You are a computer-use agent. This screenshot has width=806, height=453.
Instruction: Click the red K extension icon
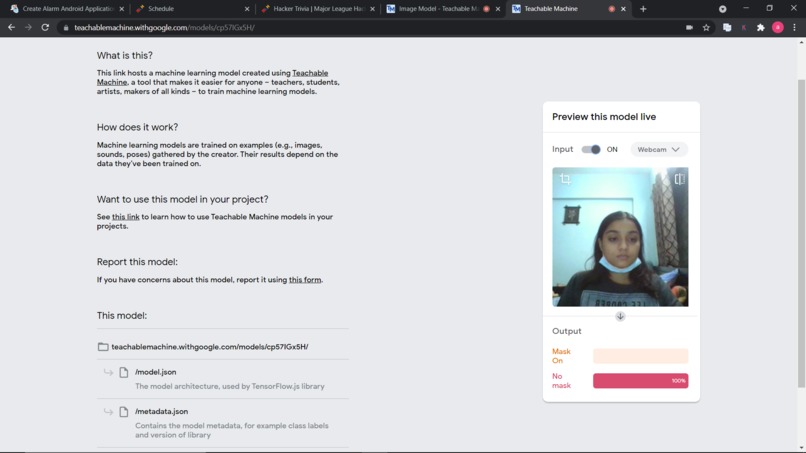[744, 27]
